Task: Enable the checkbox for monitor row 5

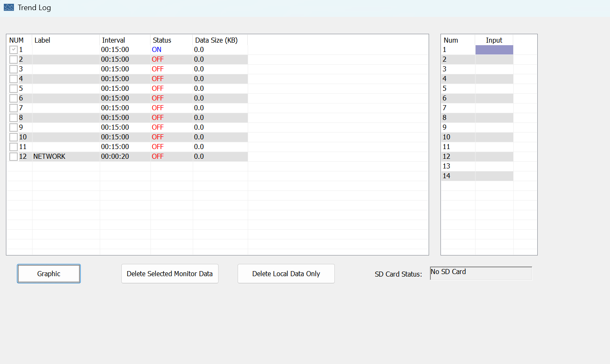Action: point(14,89)
